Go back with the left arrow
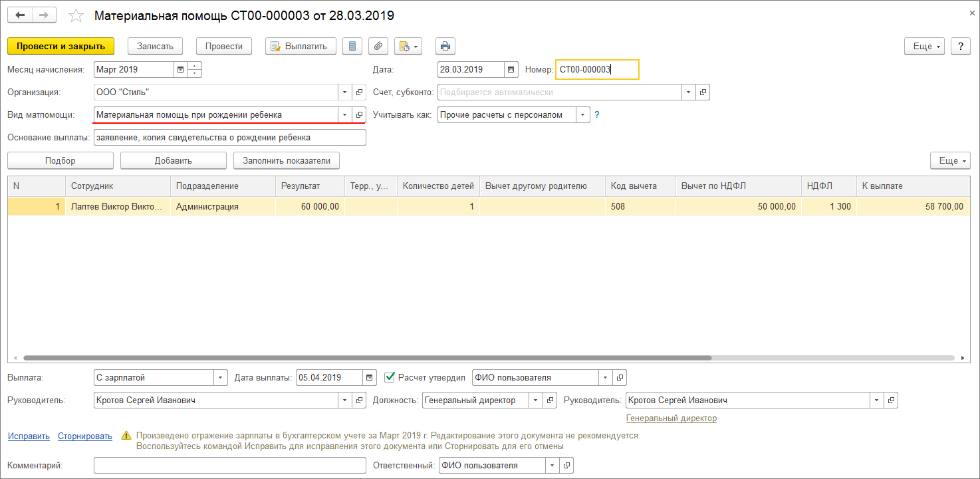Screen dimensions: 980x479 coord(20,15)
